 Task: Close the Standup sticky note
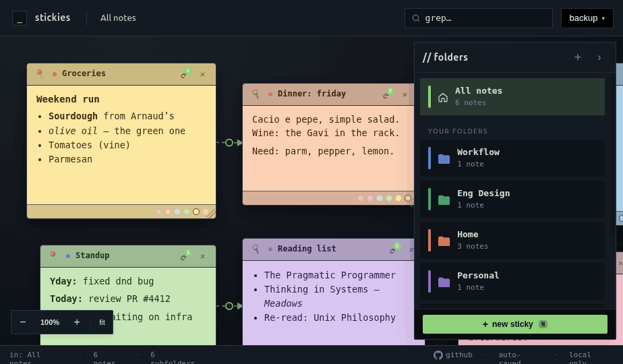tap(203, 256)
